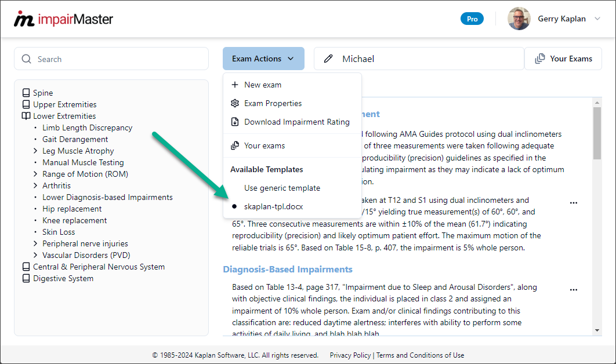Viewport: 616px width, 364px height.
Task: Click the Your Exams button
Action: [x=563, y=59]
